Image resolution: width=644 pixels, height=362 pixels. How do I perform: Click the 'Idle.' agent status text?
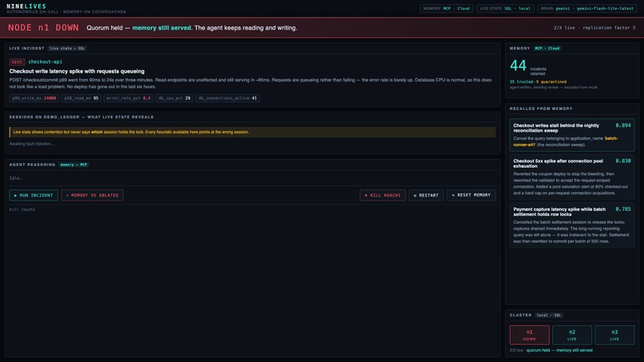point(16,178)
